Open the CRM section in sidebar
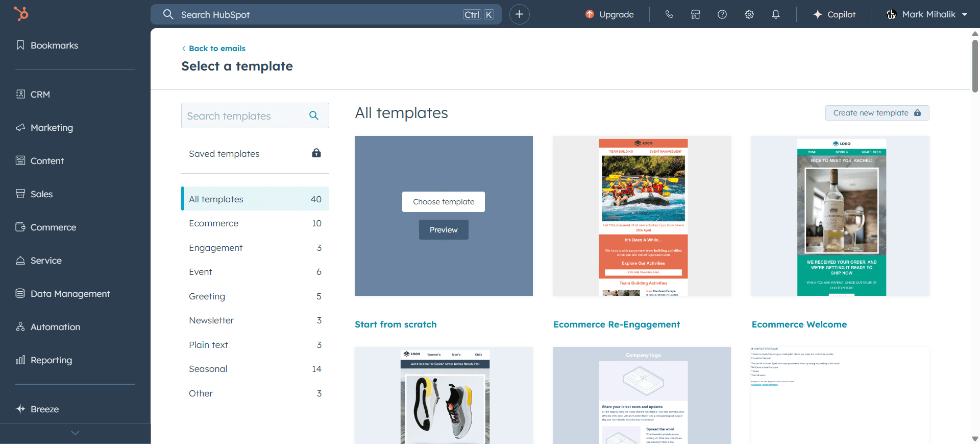Image resolution: width=980 pixels, height=444 pixels. pyautogui.click(x=33, y=95)
